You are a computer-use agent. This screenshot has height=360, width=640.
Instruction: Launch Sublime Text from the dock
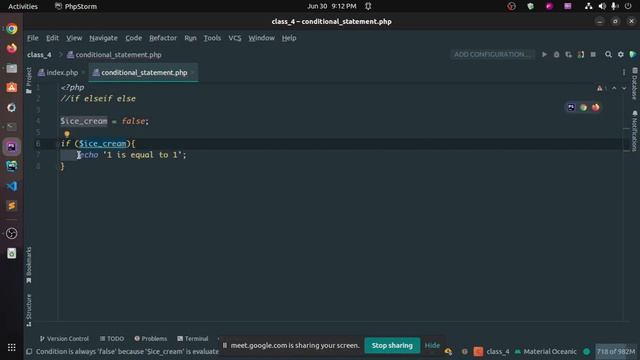pyautogui.click(x=11, y=206)
